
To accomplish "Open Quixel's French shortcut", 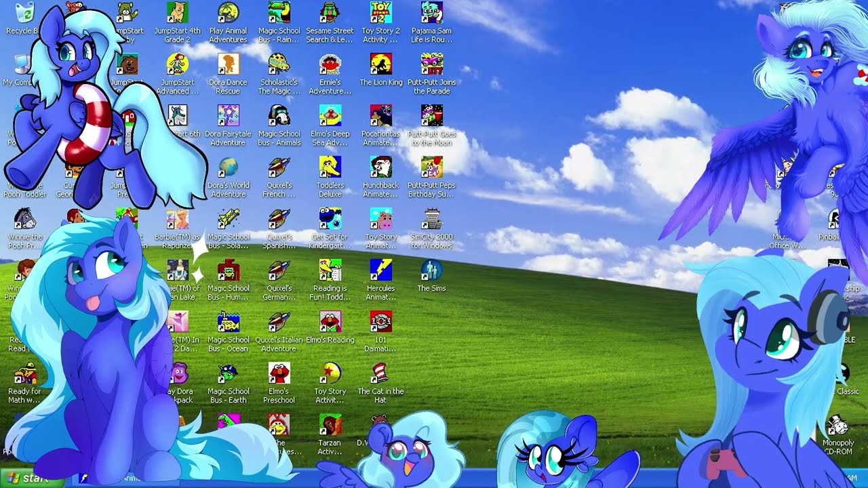I will click(x=279, y=177).
